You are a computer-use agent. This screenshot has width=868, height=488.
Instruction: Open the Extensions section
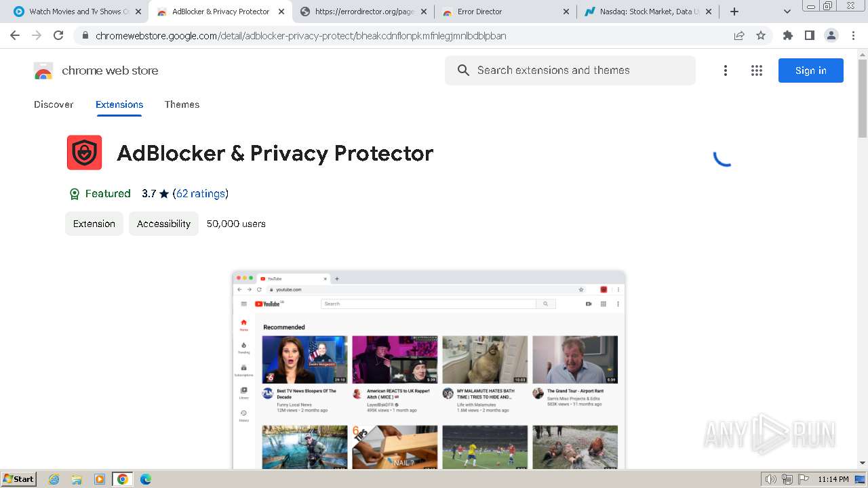click(x=119, y=104)
